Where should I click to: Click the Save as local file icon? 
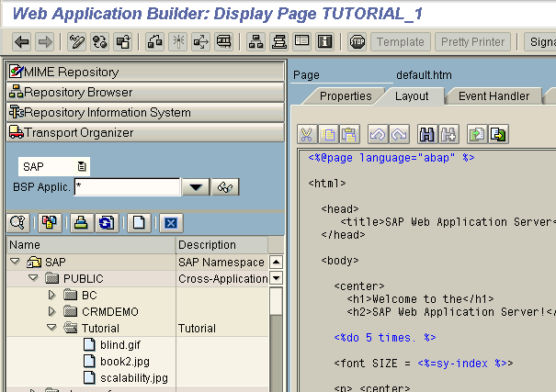coord(498,134)
